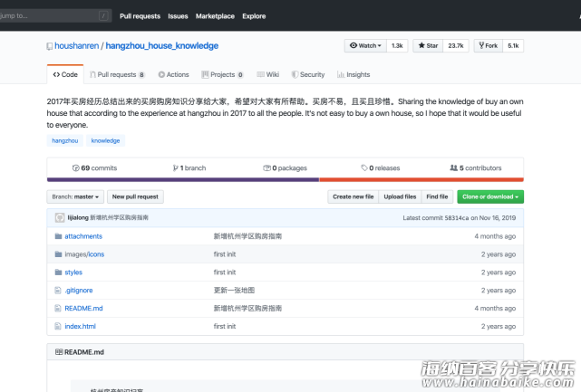This screenshot has height=392, width=581.
Task: Click the file icon for .gitignore
Action: click(x=58, y=291)
